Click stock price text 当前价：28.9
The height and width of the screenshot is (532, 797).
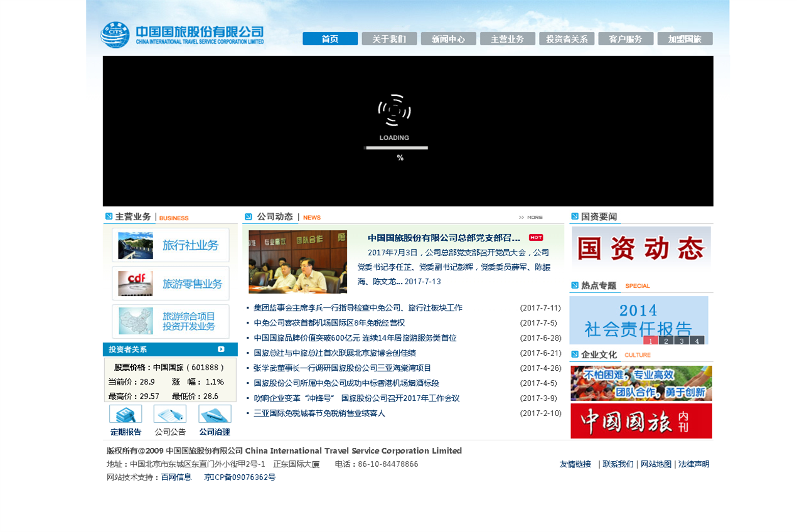tap(132, 381)
